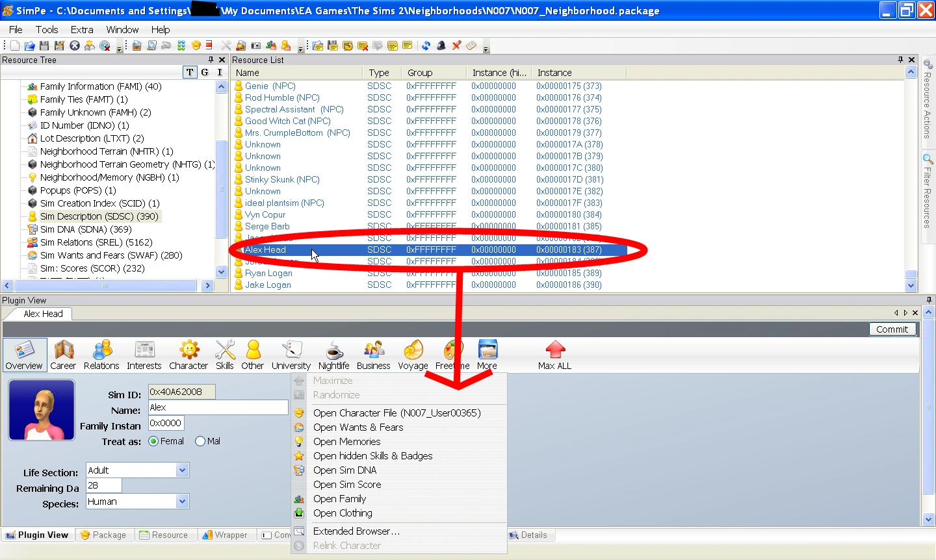Open the Window menu
The height and width of the screenshot is (560, 936).
122,29
